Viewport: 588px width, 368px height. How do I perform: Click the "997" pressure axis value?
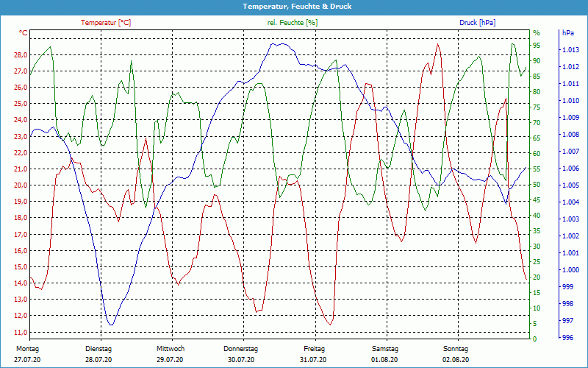(x=567, y=320)
